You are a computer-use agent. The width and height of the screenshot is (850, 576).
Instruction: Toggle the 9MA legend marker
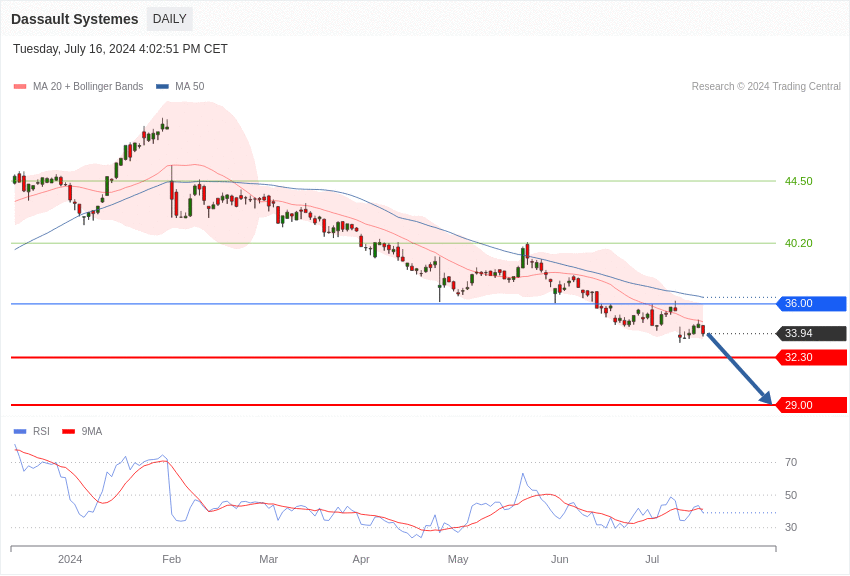68,432
